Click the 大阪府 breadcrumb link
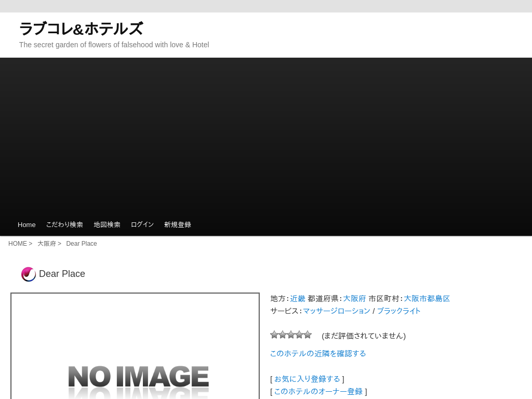 point(46,244)
